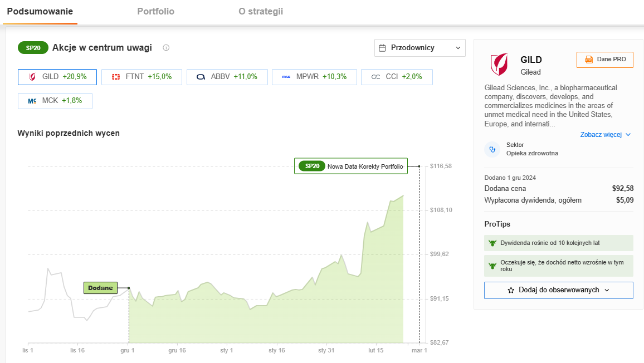Click the Opieka zdrowotna sector label
644x363 pixels.
532,153
